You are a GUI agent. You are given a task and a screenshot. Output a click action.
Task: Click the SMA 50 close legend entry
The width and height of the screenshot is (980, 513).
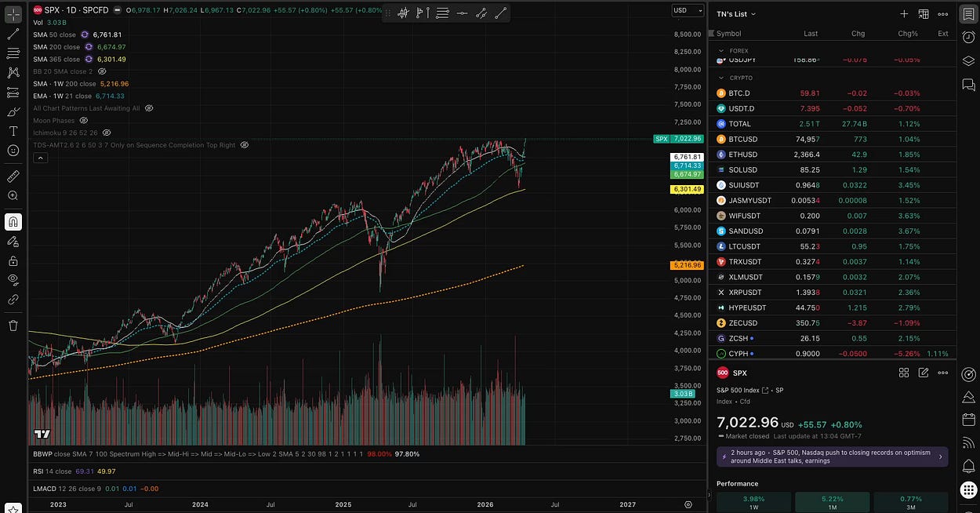point(55,35)
